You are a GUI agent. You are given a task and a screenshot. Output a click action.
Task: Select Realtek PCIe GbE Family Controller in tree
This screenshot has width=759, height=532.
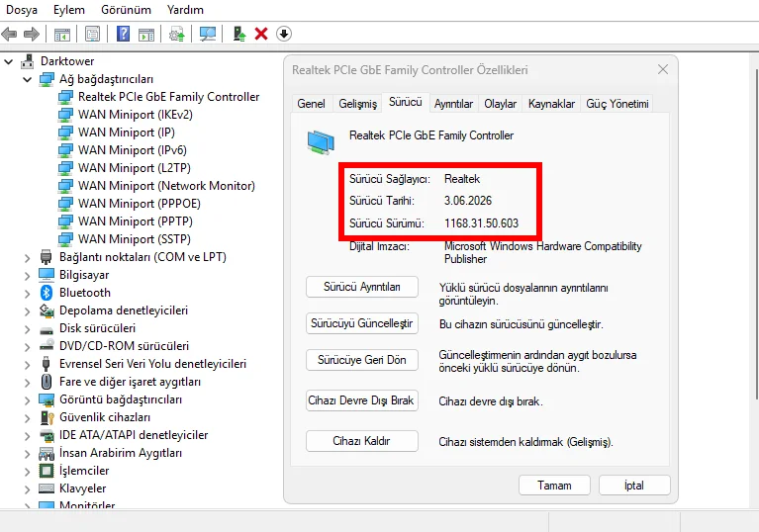[168, 97]
